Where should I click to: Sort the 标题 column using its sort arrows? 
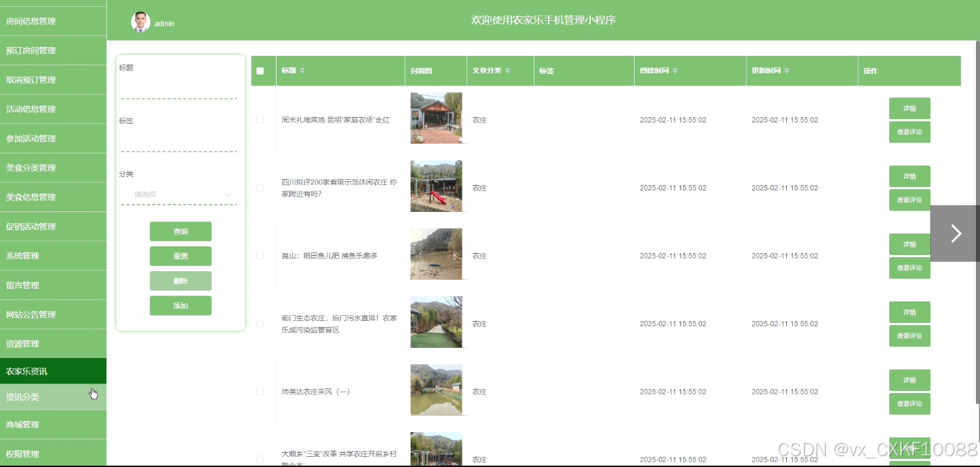coord(302,71)
